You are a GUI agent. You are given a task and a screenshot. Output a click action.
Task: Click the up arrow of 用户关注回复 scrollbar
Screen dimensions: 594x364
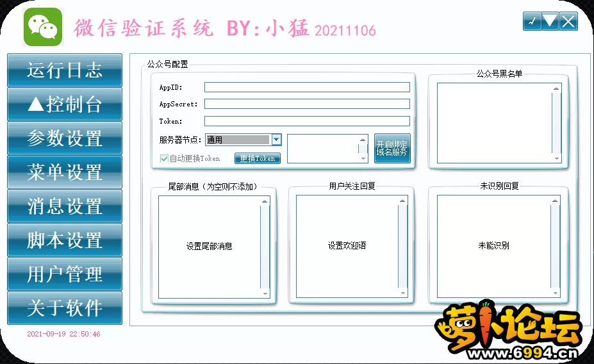[x=402, y=201]
